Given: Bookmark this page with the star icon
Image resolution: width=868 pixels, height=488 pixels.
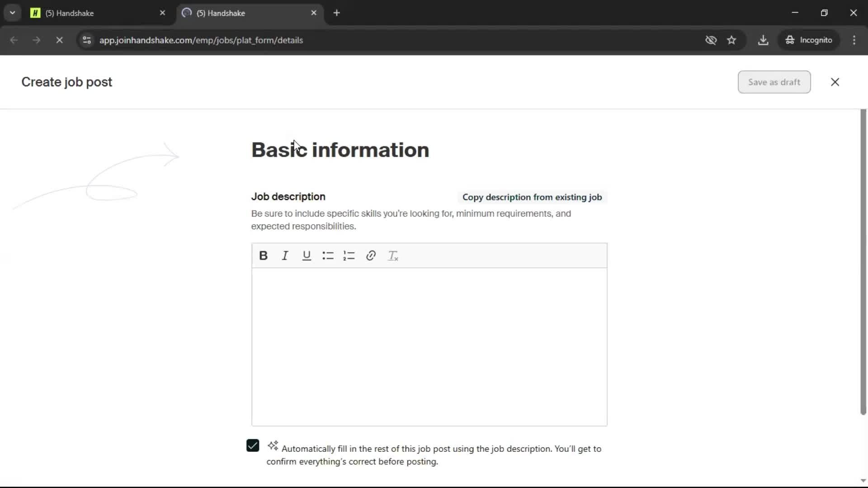Looking at the screenshot, I should (731, 40).
